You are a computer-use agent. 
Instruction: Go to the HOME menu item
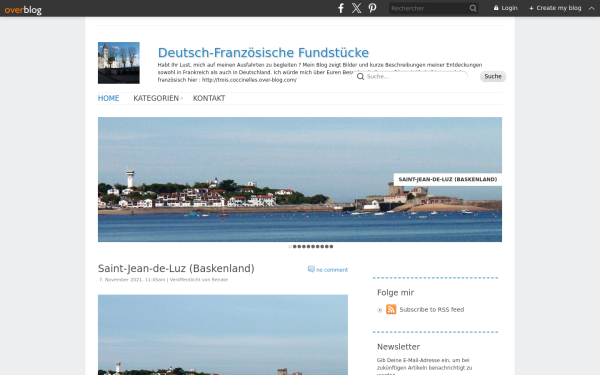[108, 98]
